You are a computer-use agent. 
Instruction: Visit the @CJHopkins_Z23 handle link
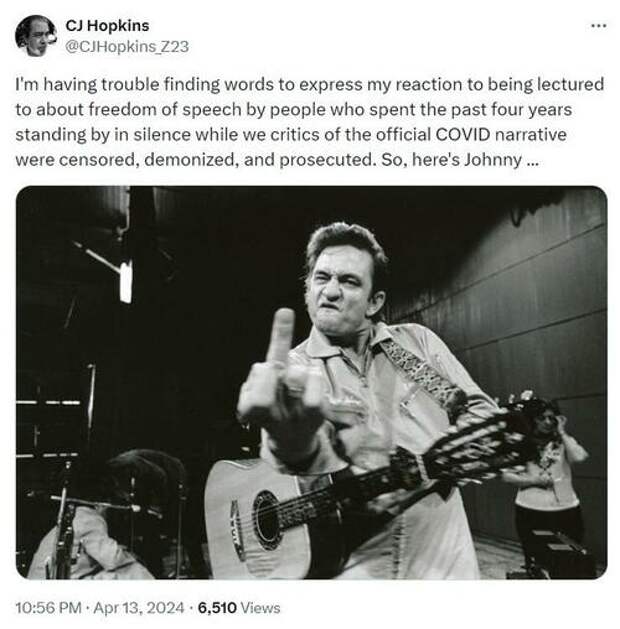click(x=127, y=47)
